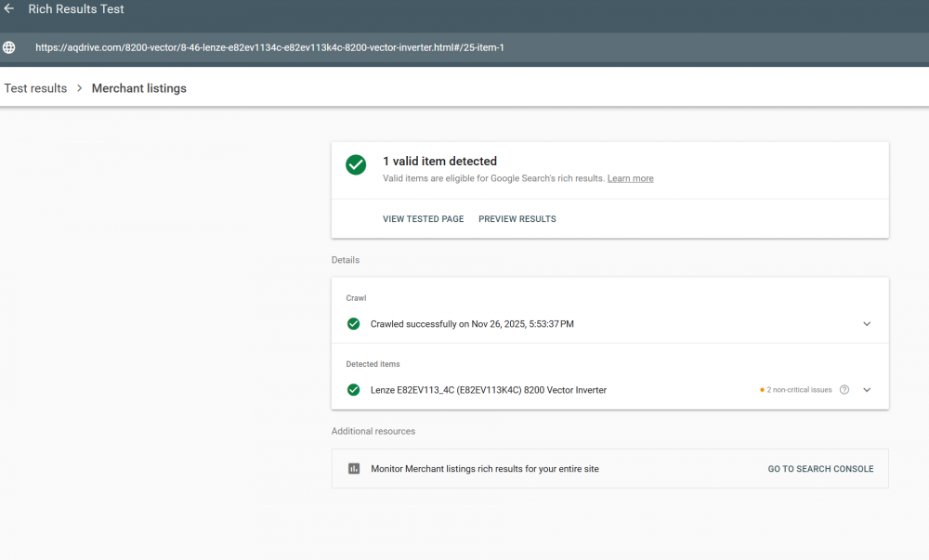Click the green check next to Crawled successfully
Viewport: 929px width, 560px height.
[353, 324]
